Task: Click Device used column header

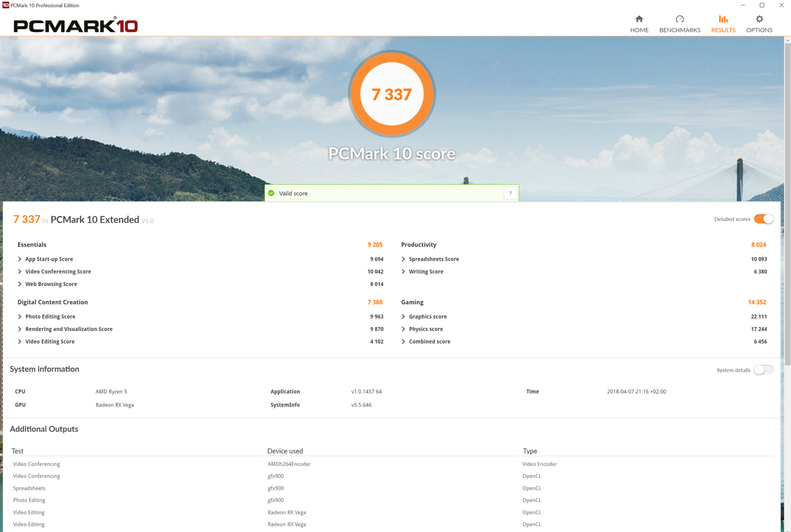Action: coord(285,451)
